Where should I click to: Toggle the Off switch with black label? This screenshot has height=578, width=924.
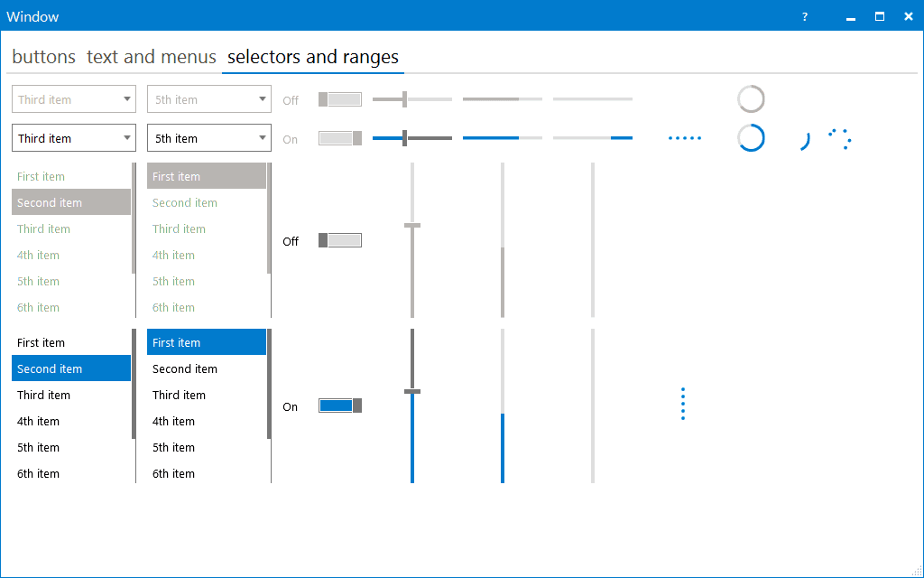coord(340,240)
